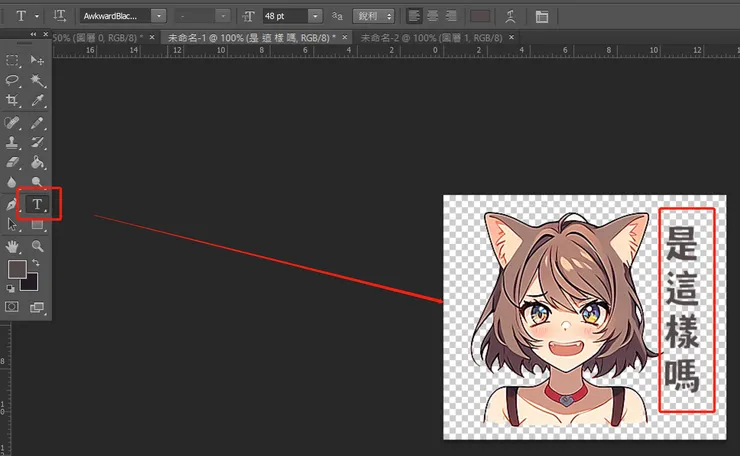Select the Path Selection arrow tool
Image resolution: width=740 pixels, height=456 pixels.
click(x=12, y=224)
